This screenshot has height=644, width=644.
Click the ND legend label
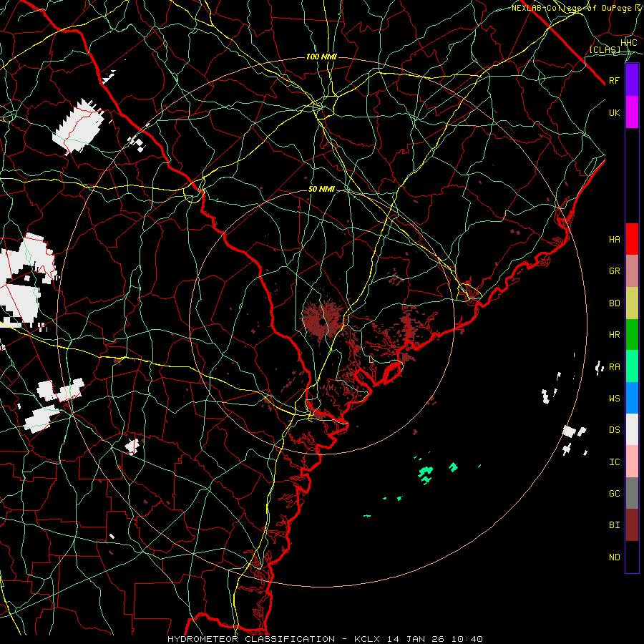coord(614,557)
